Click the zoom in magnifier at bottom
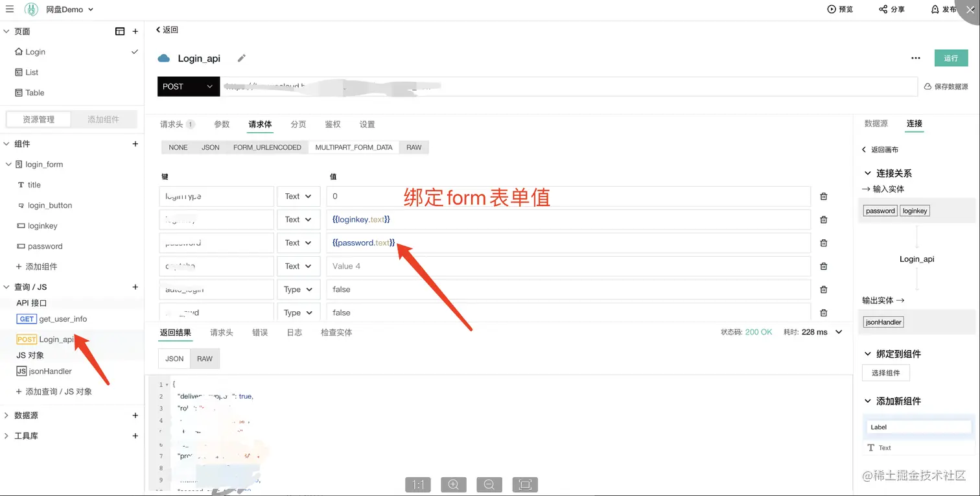The width and height of the screenshot is (980, 496). click(x=453, y=484)
